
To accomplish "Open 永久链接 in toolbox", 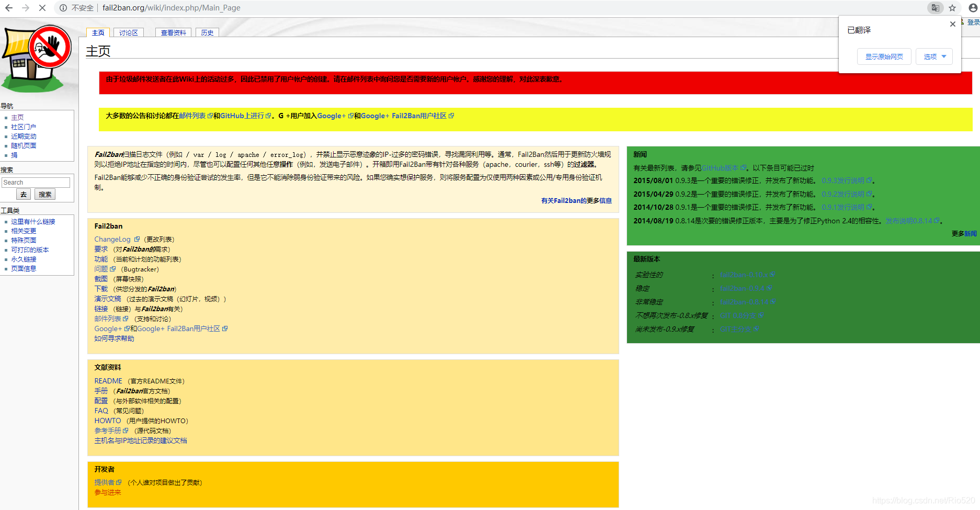I will (x=24, y=259).
